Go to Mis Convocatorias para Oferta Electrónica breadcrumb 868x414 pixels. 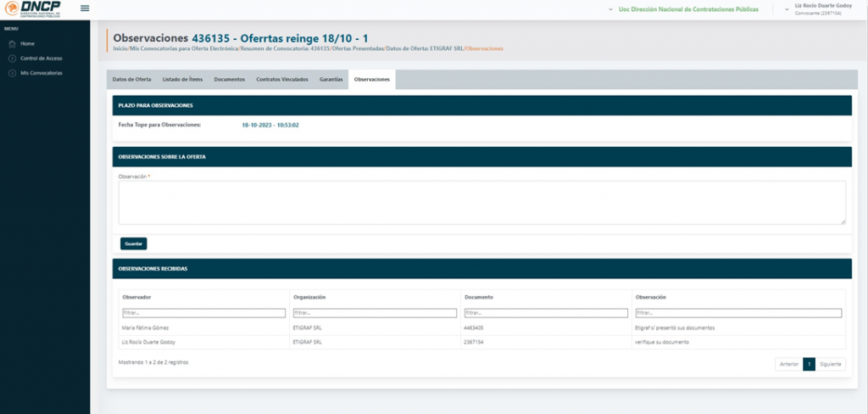[x=184, y=48]
